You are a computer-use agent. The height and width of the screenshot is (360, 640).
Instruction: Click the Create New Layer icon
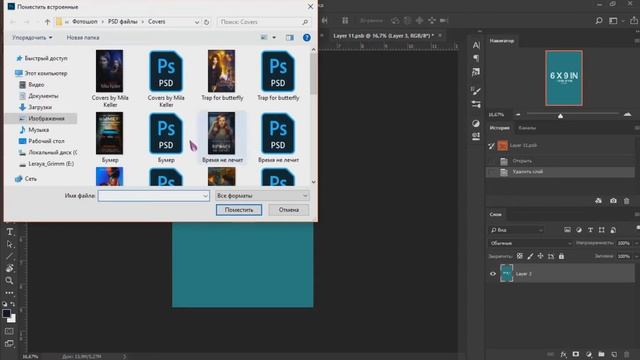614,354
